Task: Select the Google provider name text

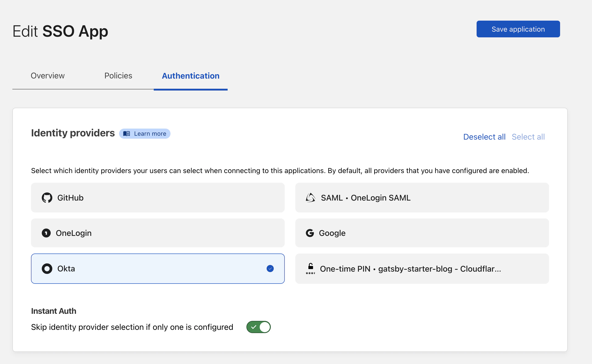Action: (332, 233)
